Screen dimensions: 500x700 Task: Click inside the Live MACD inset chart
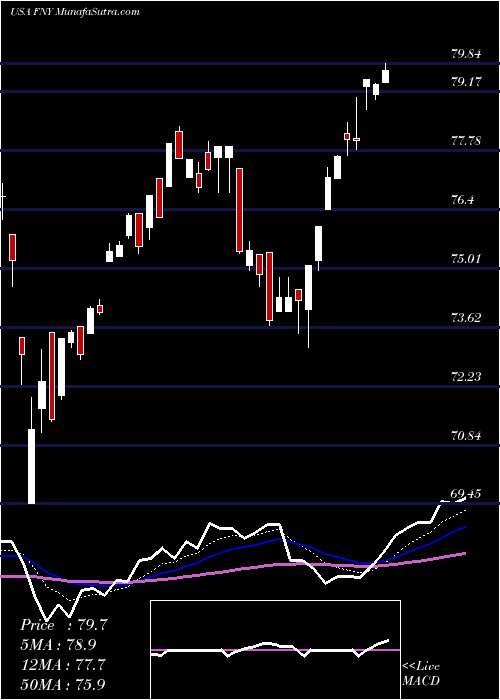pyautogui.click(x=275, y=650)
